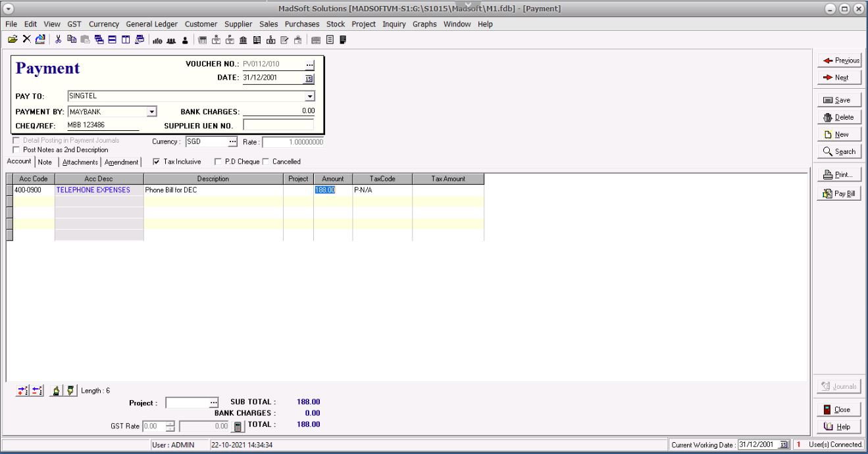Switch to the Amendment tab

coord(122,162)
